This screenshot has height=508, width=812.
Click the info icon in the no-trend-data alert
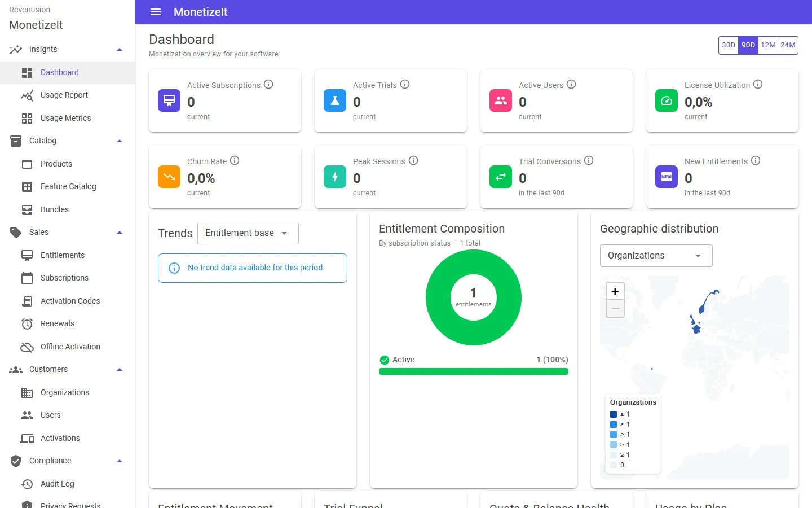point(174,268)
